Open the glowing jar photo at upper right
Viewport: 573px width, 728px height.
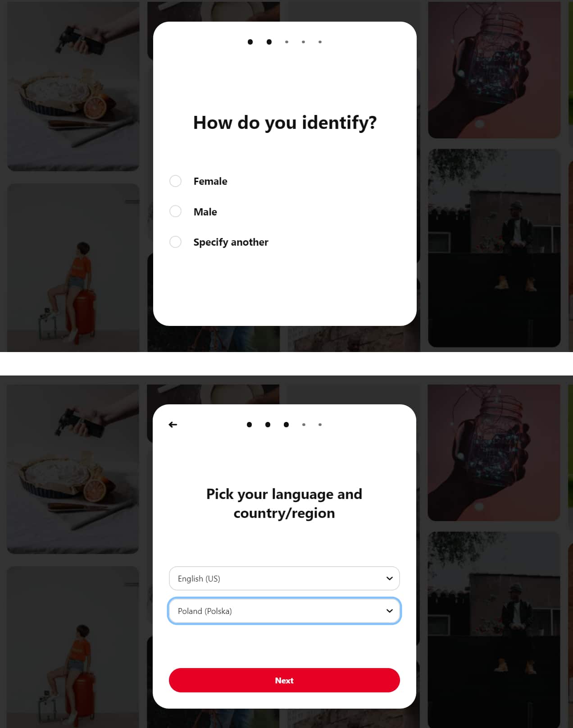(494, 70)
